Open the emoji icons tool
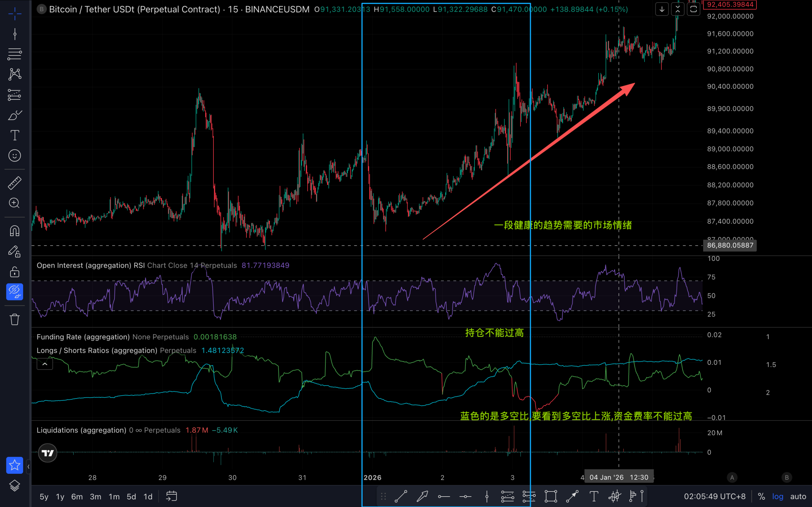The image size is (812, 507). tap(15, 156)
